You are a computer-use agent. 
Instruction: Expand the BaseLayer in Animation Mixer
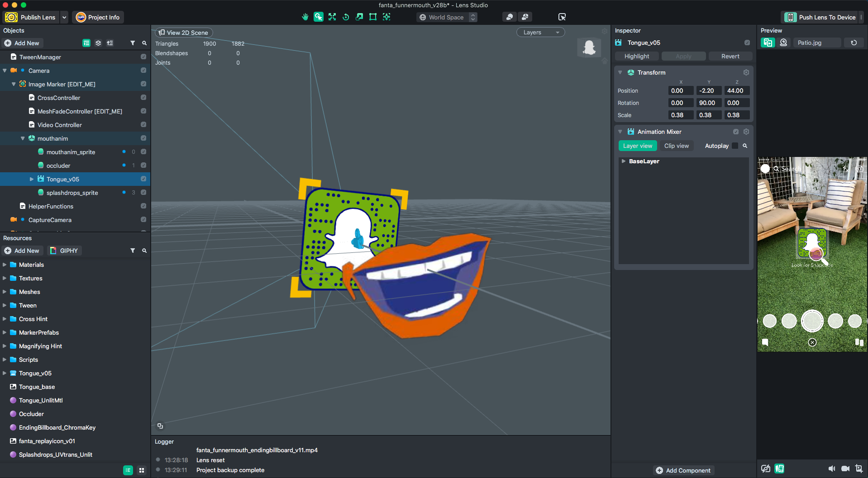(624, 161)
